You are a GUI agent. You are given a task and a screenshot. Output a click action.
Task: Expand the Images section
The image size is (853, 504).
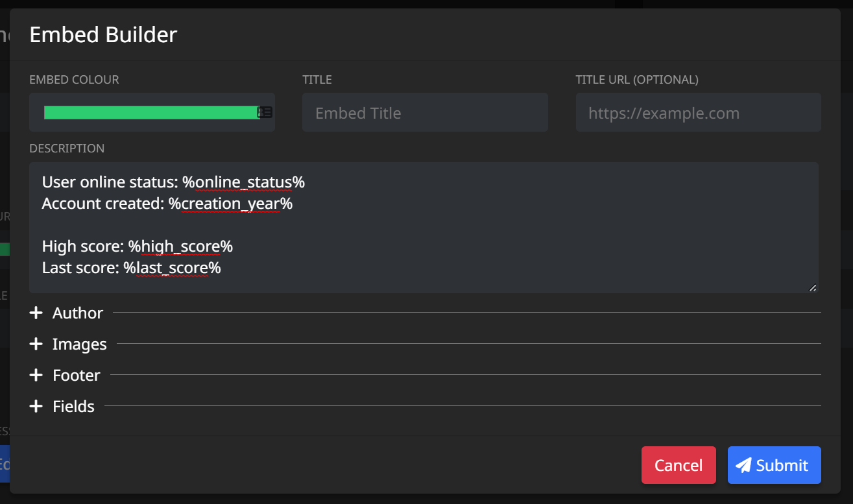pyautogui.click(x=79, y=344)
